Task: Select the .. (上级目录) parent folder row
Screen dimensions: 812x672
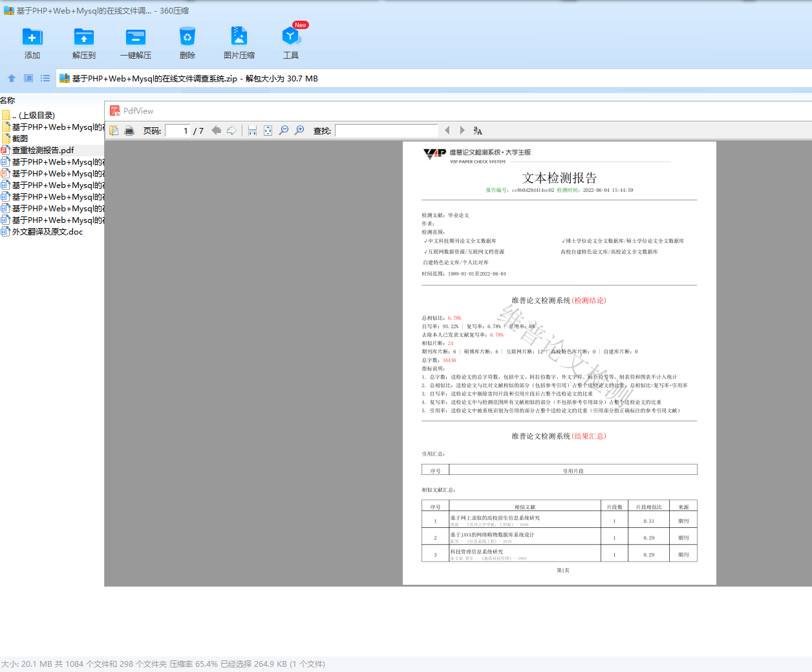Action: (x=52, y=116)
